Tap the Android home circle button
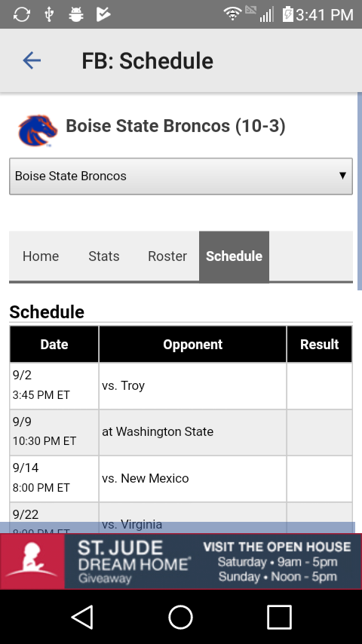Image resolution: width=362 pixels, height=644 pixels. [181, 617]
